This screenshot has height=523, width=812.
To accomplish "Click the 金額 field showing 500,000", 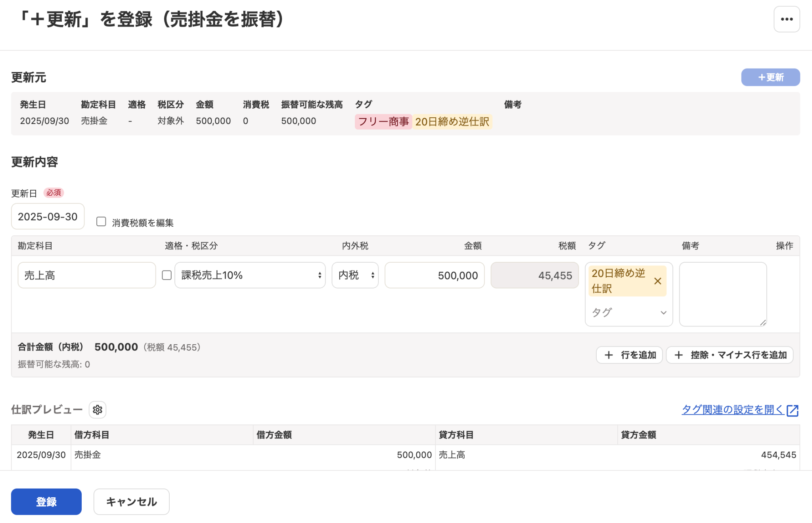I will coord(435,275).
